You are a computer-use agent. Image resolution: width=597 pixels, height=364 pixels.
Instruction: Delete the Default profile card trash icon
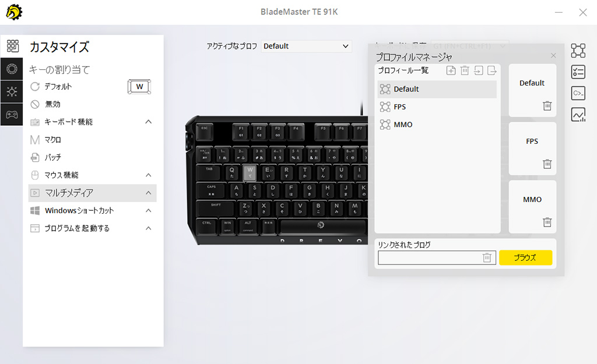pyautogui.click(x=547, y=106)
